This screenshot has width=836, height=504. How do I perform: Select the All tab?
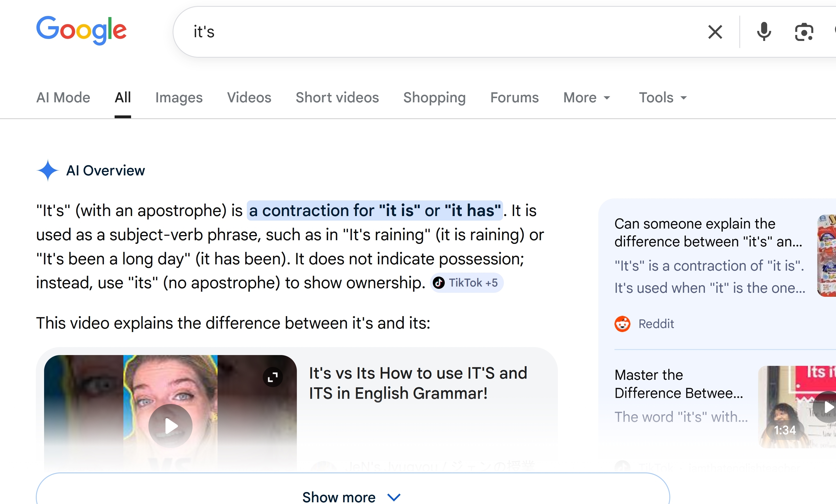point(123,98)
